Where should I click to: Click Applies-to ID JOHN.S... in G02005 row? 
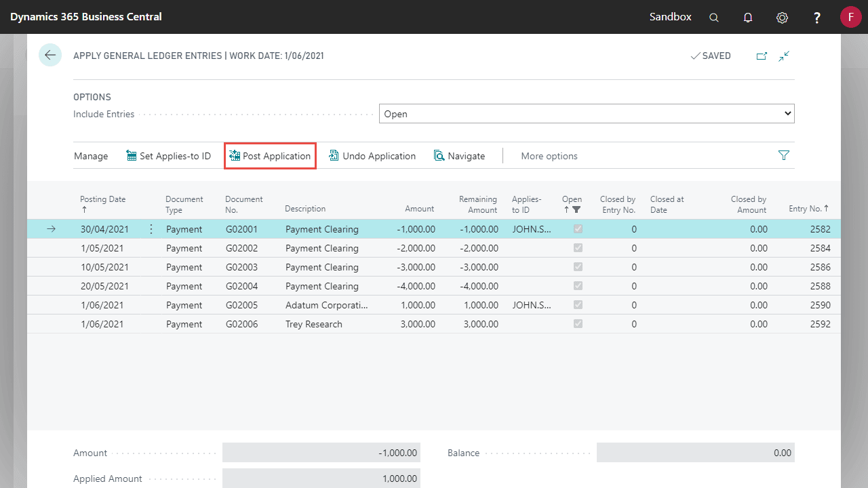[x=532, y=305]
